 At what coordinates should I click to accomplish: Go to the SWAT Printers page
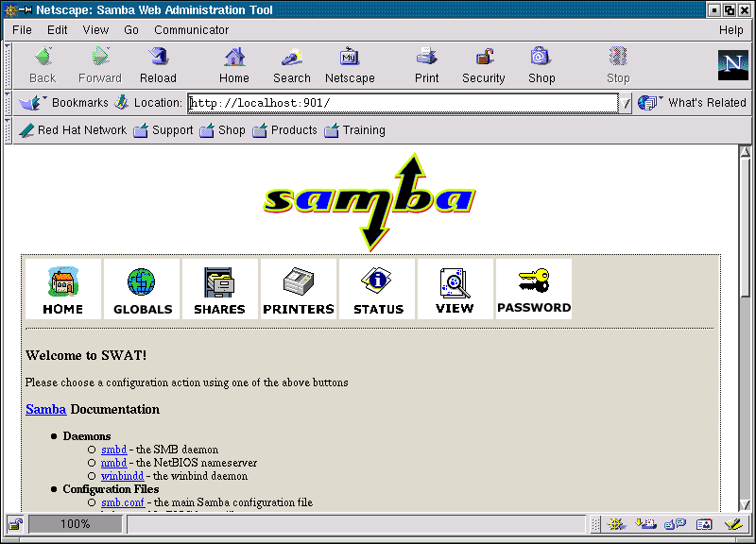(299, 290)
